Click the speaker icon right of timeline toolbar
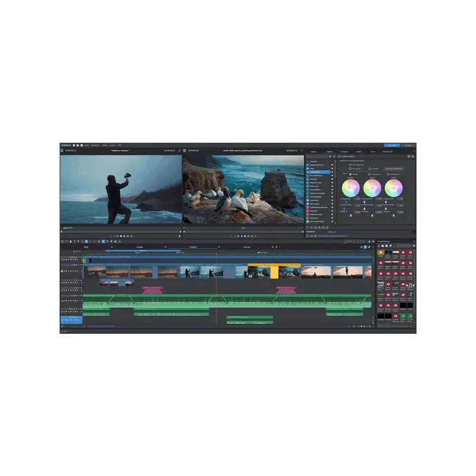The width and height of the screenshot is (476, 476). pyautogui.click(x=369, y=242)
